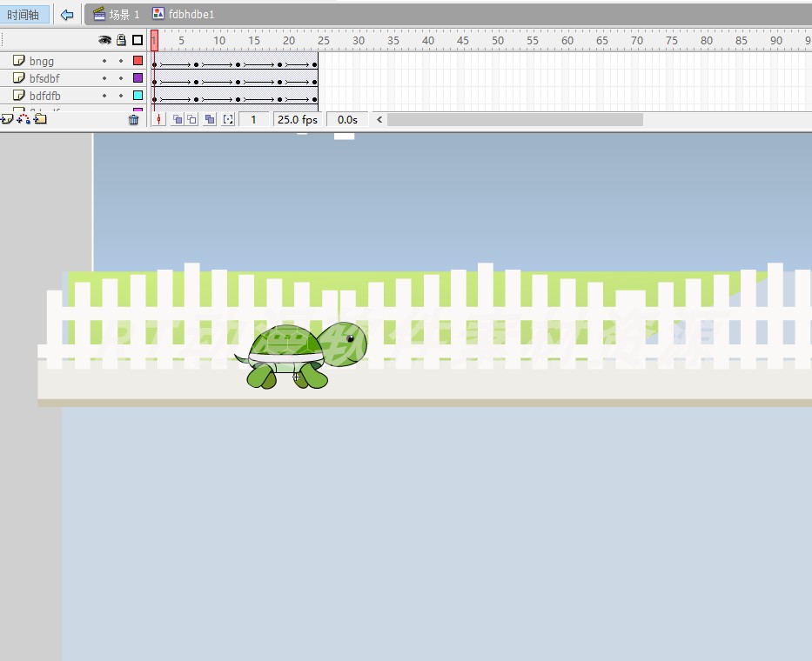812x661 pixels.
Task: Click the playhead at frame 1
Action: click(154, 40)
